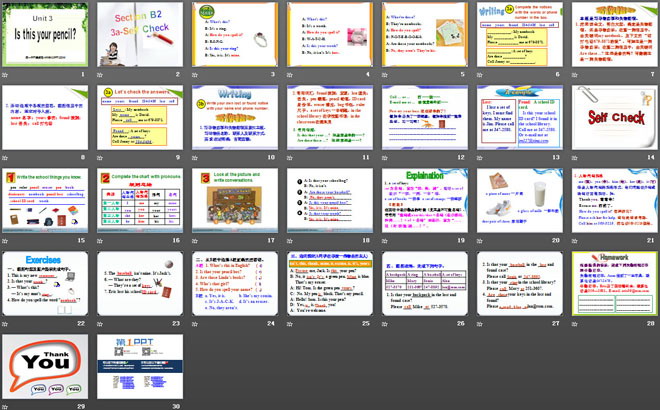The height and width of the screenshot is (410, 660).
Task: Click the star icon under slide 17
Action: pos(194,241)
